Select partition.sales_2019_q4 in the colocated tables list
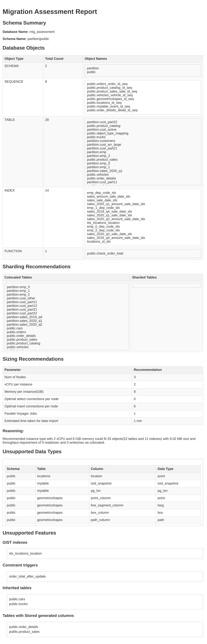 [x=24, y=317]
